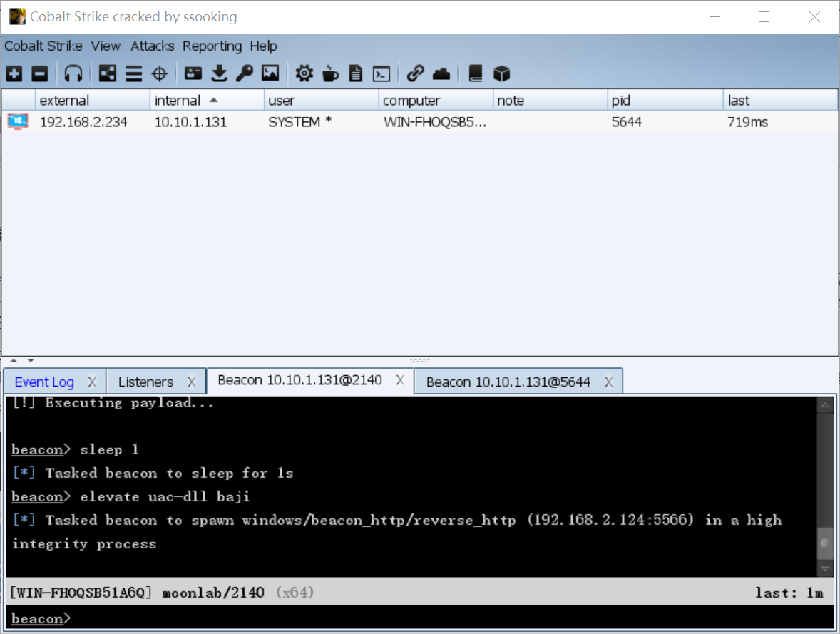
Task: Switch to session table view icon
Action: [133, 73]
